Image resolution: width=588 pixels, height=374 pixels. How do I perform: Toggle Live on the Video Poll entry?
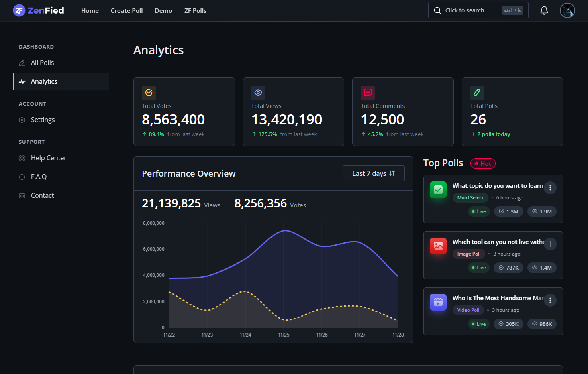click(x=478, y=323)
